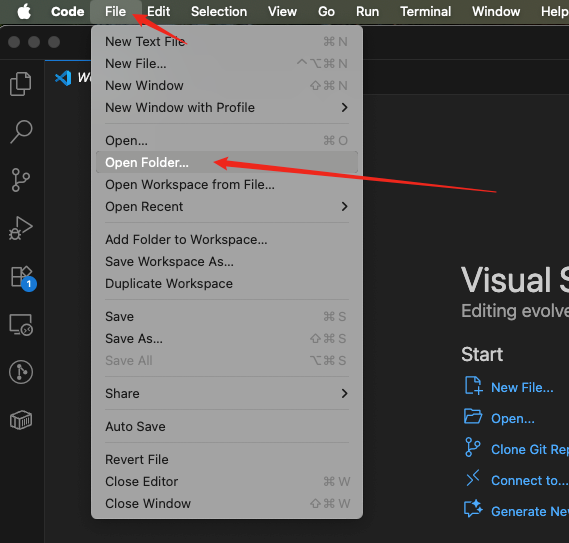Viewport: 569px width, 543px height.
Task: Click the New File... link under Start
Action: (522, 387)
